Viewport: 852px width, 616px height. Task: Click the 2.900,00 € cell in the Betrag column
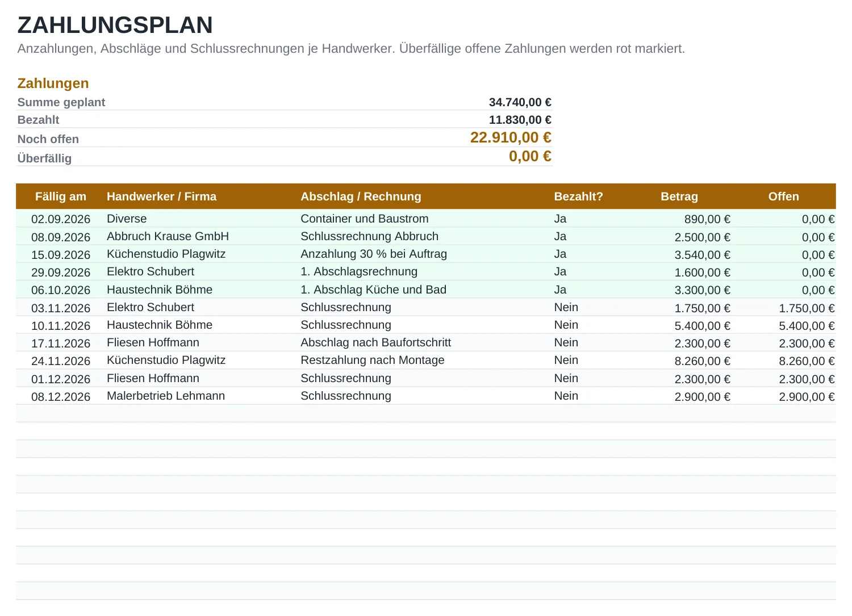(x=703, y=397)
